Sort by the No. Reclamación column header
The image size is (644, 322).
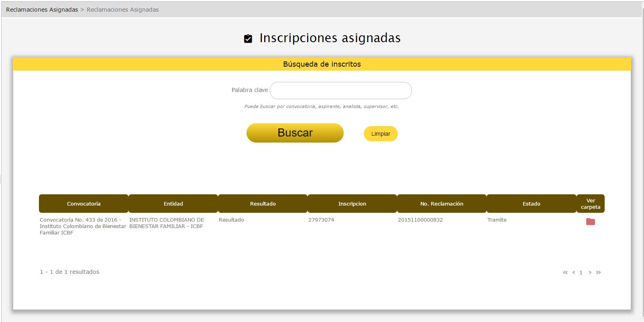pos(442,204)
